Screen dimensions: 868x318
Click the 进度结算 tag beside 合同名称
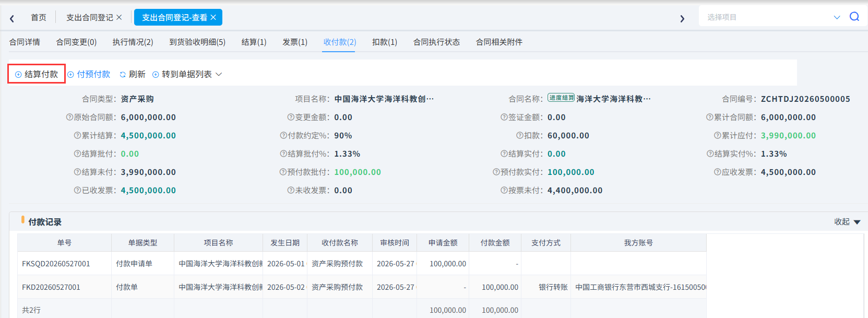561,98
